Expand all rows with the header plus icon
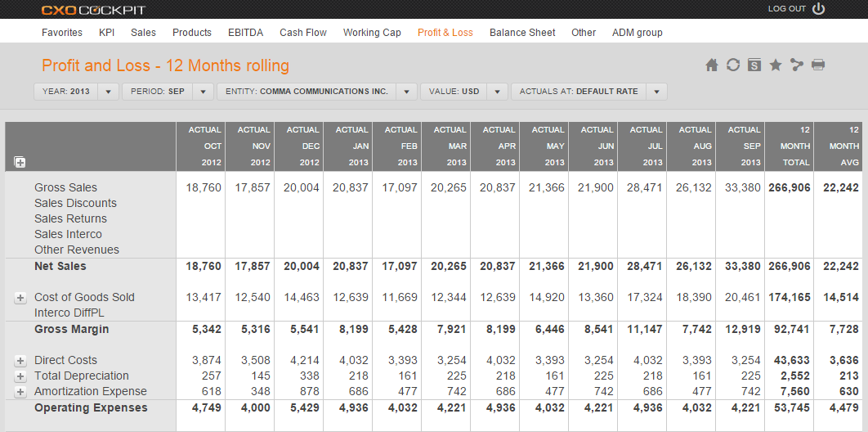The image size is (868, 432). click(20, 163)
